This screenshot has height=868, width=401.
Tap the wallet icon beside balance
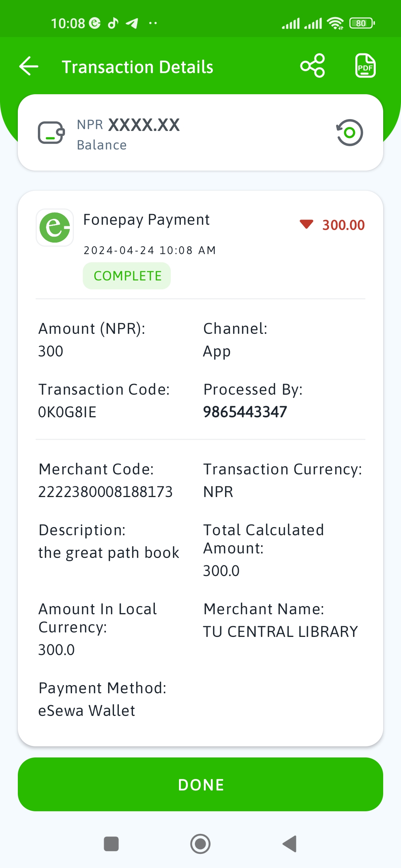click(51, 132)
